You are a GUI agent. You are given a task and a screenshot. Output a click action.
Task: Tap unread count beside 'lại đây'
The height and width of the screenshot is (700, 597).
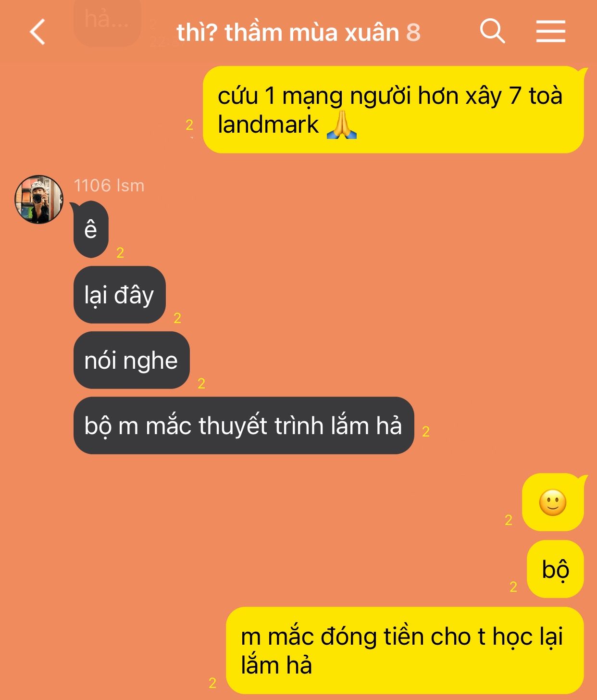[x=177, y=318]
